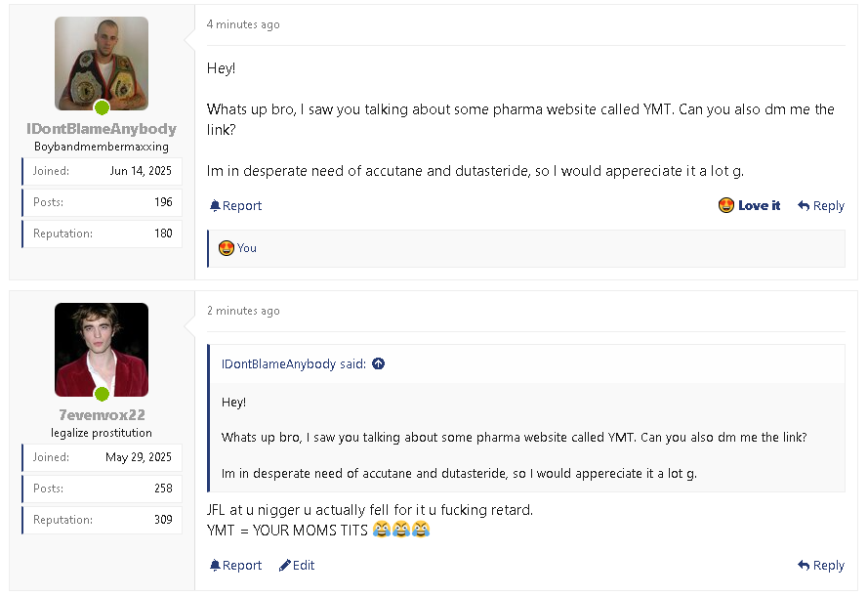Open IDontBlameAnybody's avatar picture
Viewport: 868px width, 596px height.
[102, 61]
